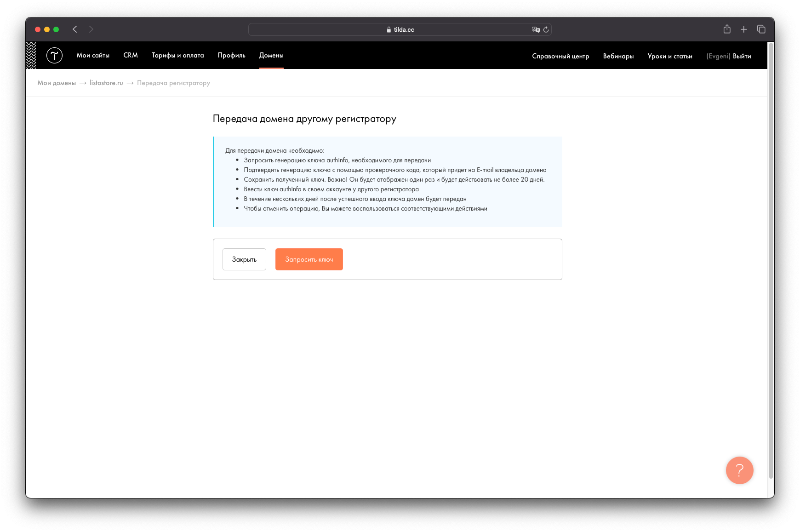800x532 pixels.
Task: Open the orange help question-mark bubble
Action: tap(739, 470)
